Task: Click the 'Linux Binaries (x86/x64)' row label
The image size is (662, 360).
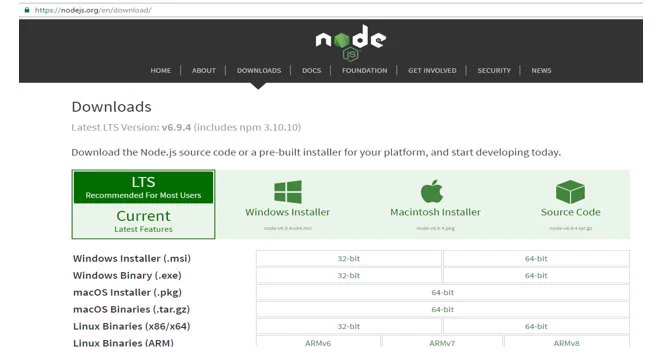Action: (132, 326)
